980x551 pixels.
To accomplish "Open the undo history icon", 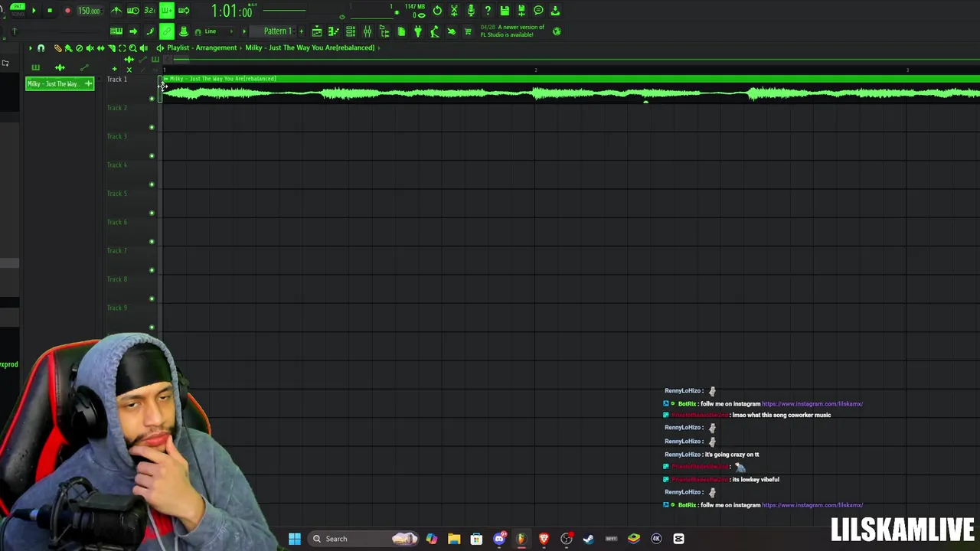I will 437,11.
